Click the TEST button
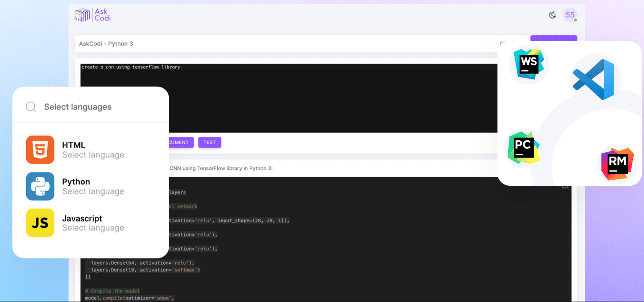644x302 pixels. tap(210, 142)
